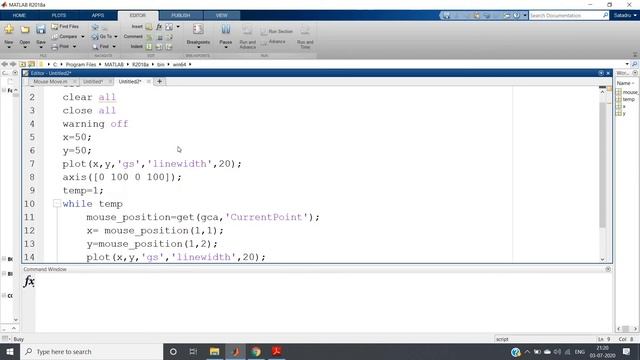Click the New file icon
Viewport: 640px width, 360px height.
(9, 29)
